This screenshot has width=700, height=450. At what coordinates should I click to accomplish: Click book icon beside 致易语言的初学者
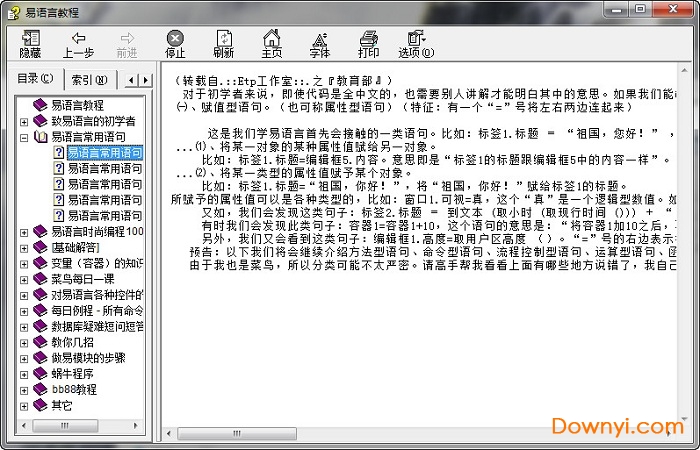40,121
